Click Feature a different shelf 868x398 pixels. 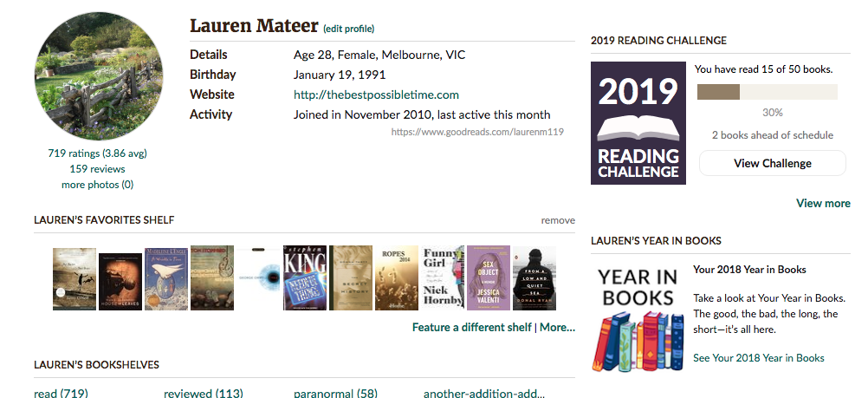pos(472,328)
